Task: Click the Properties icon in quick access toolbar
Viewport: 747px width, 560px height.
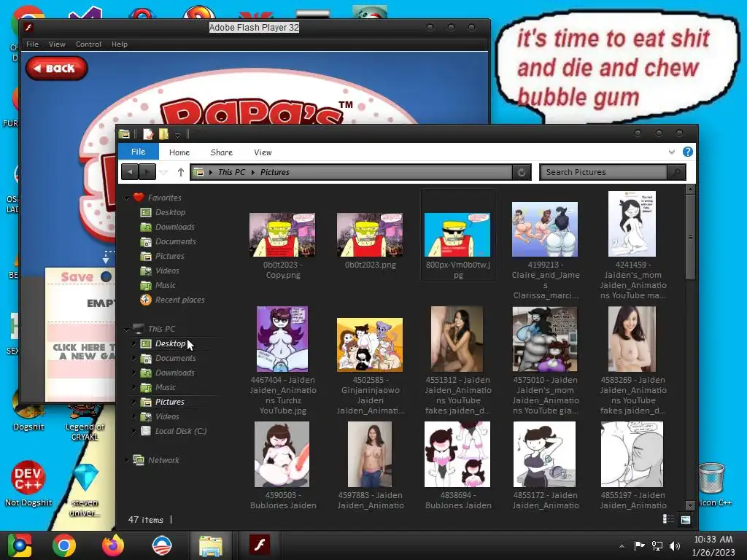Action: click(x=148, y=134)
